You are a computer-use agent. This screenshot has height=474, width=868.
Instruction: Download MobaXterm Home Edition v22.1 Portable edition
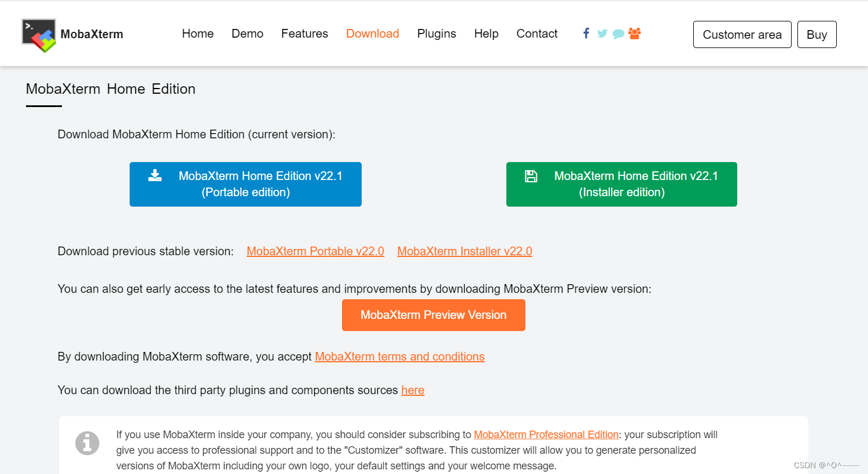(x=245, y=184)
